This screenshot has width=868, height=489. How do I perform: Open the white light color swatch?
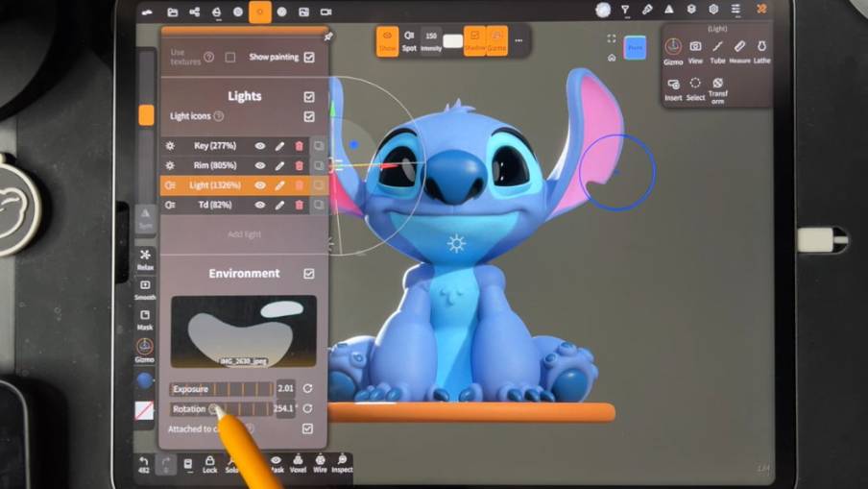click(x=453, y=41)
